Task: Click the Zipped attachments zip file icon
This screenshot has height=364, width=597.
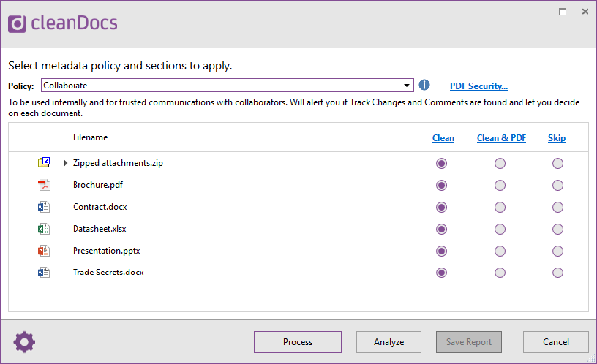Action: pos(44,162)
